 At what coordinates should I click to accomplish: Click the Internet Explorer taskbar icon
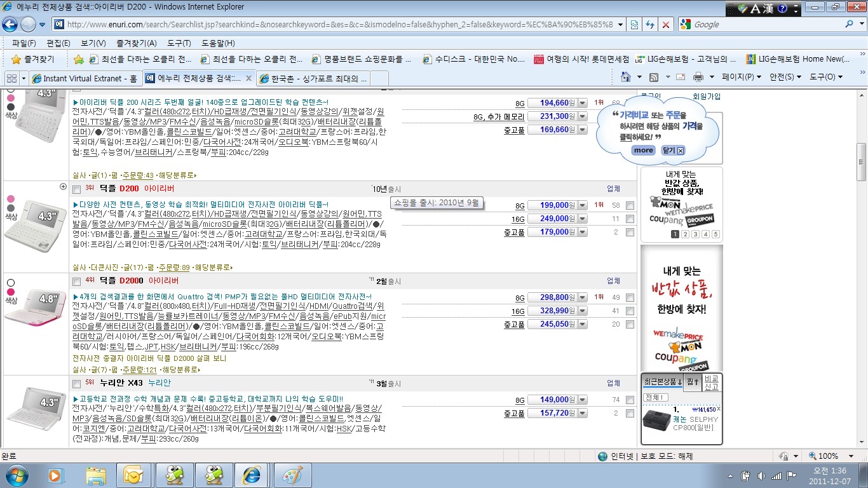click(x=251, y=475)
